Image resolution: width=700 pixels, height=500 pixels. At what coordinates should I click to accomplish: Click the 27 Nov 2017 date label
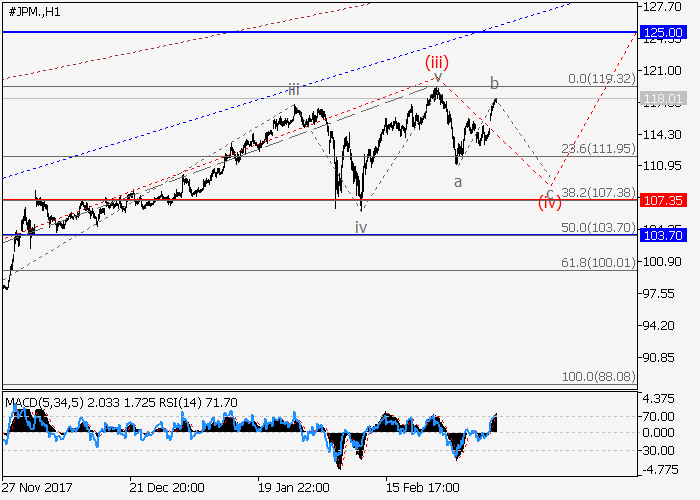click(37, 487)
